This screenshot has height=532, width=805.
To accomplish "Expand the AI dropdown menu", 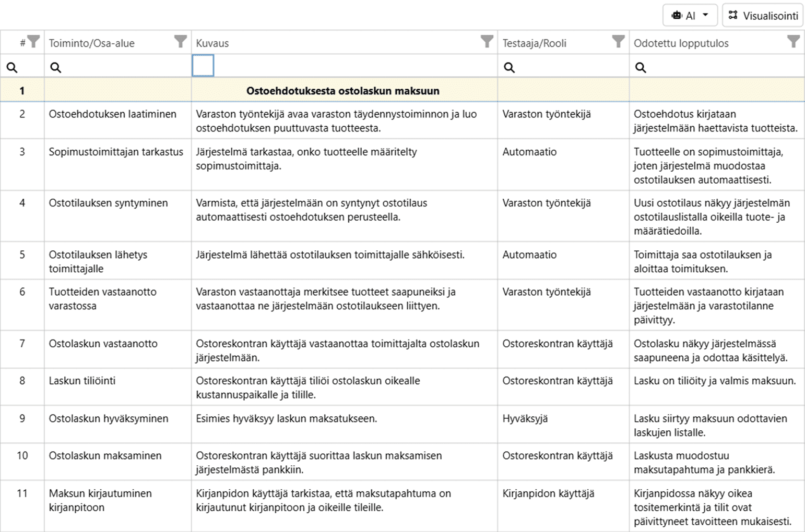I will (x=690, y=16).
